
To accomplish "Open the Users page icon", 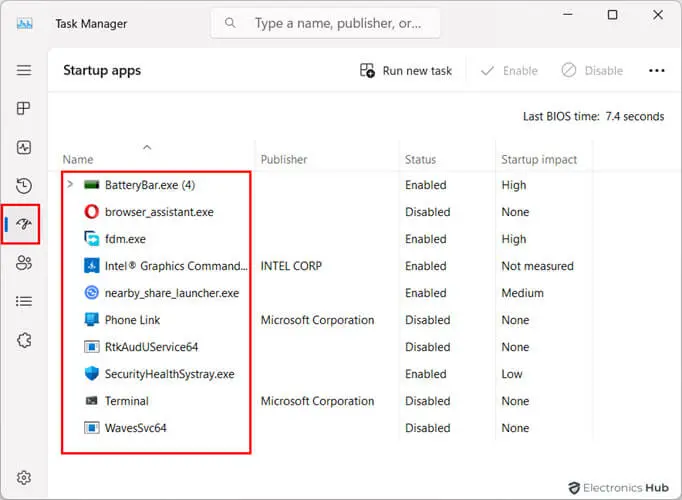I will pos(24,263).
